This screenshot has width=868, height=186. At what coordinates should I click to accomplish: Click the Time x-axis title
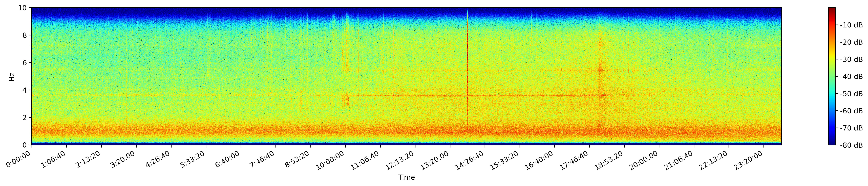(406, 178)
